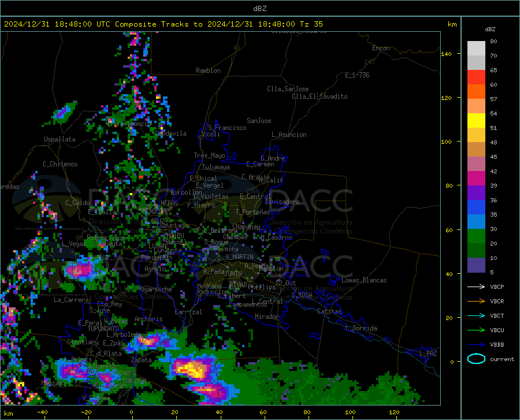
Task: Click the cyan VBCT arrow in the legend
Action: pyautogui.click(x=476, y=315)
